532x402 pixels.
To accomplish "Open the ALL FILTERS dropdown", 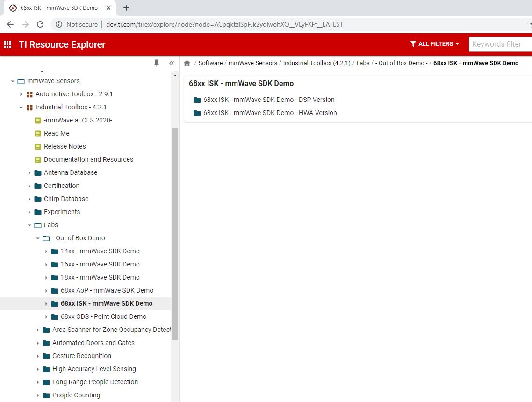I will (x=435, y=44).
